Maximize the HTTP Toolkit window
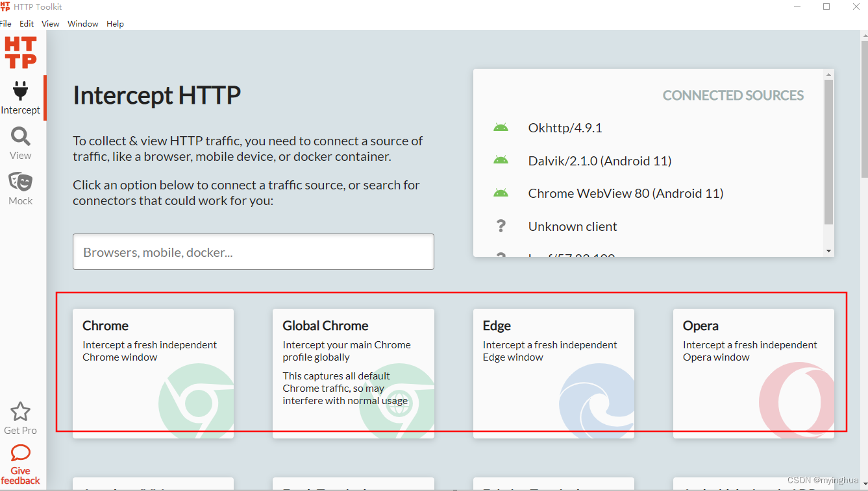Image resolution: width=868 pixels, height=491 pixels. [826, 6]
